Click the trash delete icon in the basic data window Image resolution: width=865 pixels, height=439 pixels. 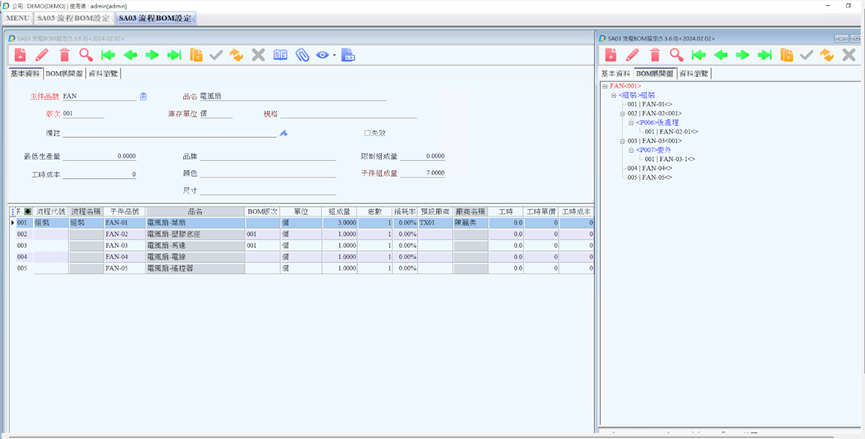pyautogui.click(x=65, y=55)
